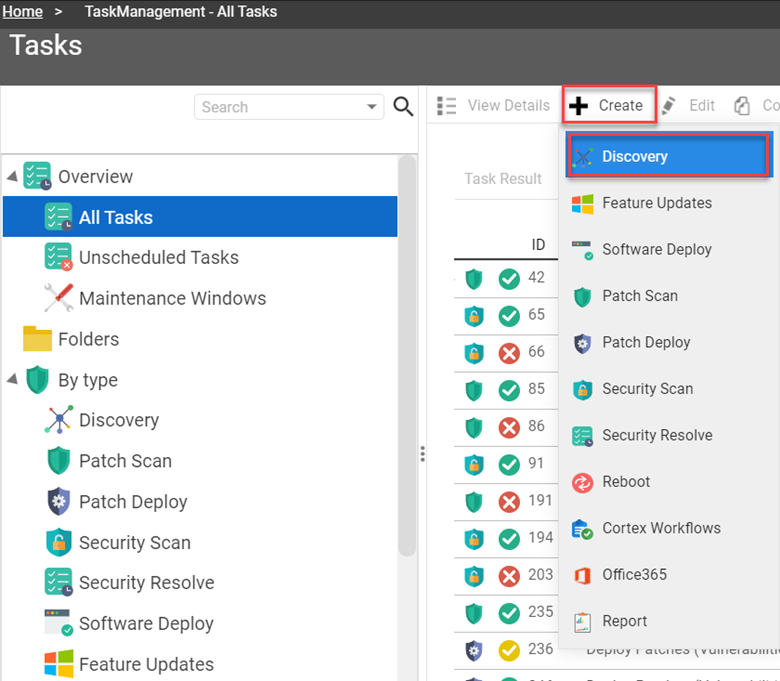Click the left panel vertical scrollbar

(x=407, y=356)
